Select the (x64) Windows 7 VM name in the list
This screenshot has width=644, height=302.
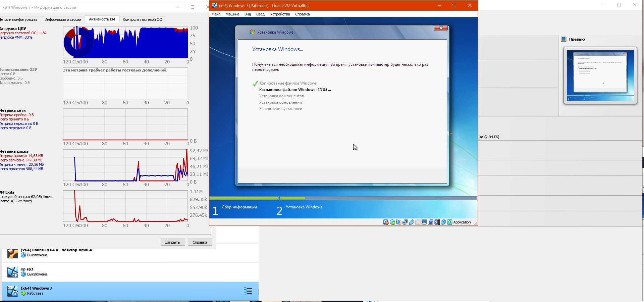(37, 288)
